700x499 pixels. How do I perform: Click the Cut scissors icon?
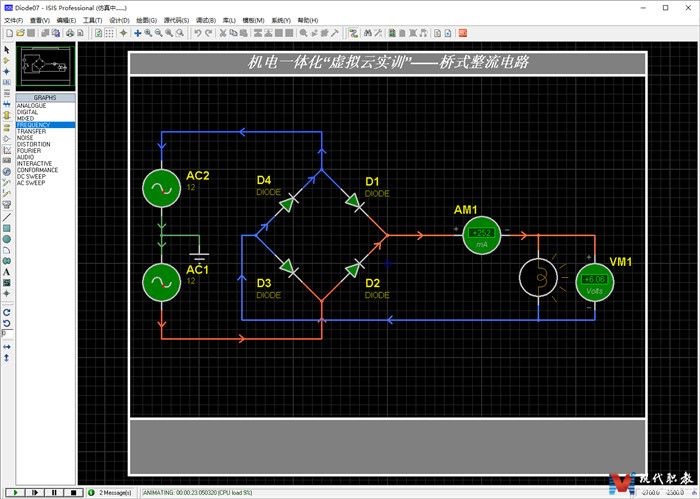[223, 33]
